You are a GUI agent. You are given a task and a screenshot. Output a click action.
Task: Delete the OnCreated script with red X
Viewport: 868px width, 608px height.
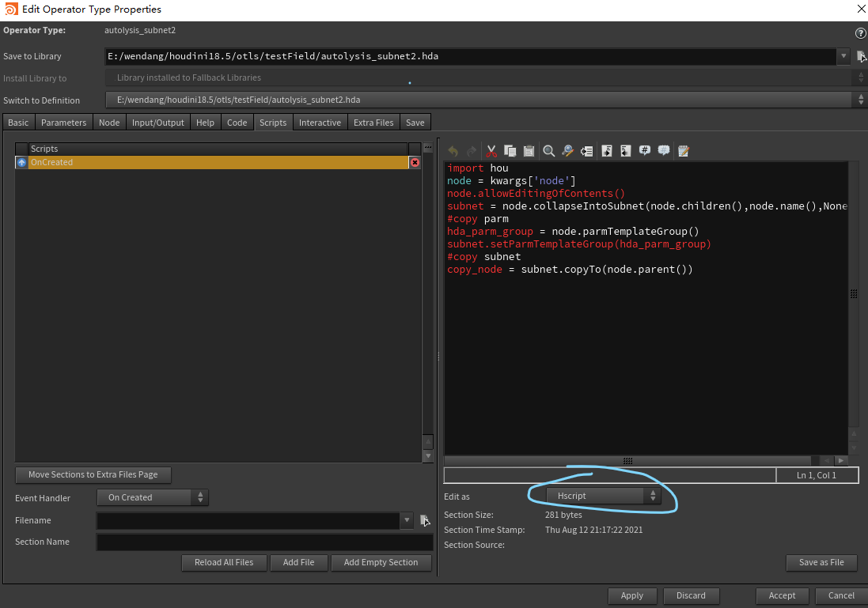click(x=415, y=162)
